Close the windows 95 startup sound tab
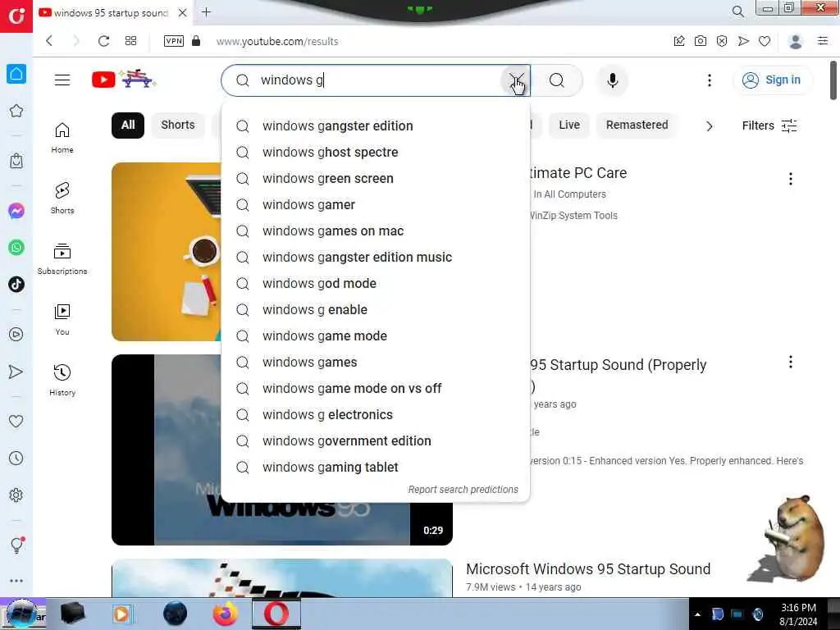This screenshot has width=840, height=630. click(x=183, y=12)
